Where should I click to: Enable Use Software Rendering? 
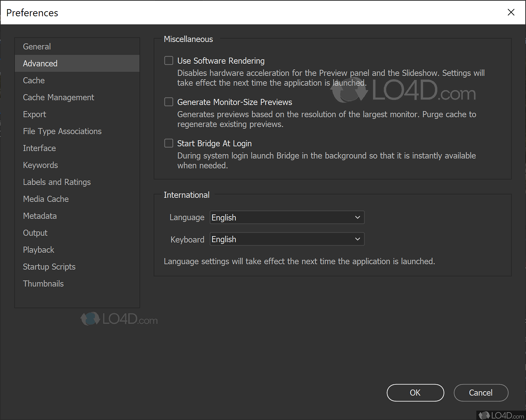[x=169, y=60]
